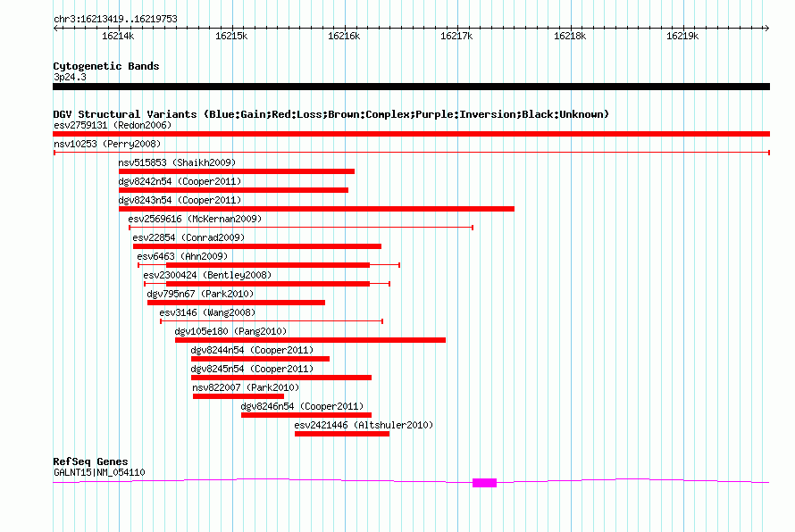
Task: Click the 16215k ruler tick label
Action: (231, 36)
